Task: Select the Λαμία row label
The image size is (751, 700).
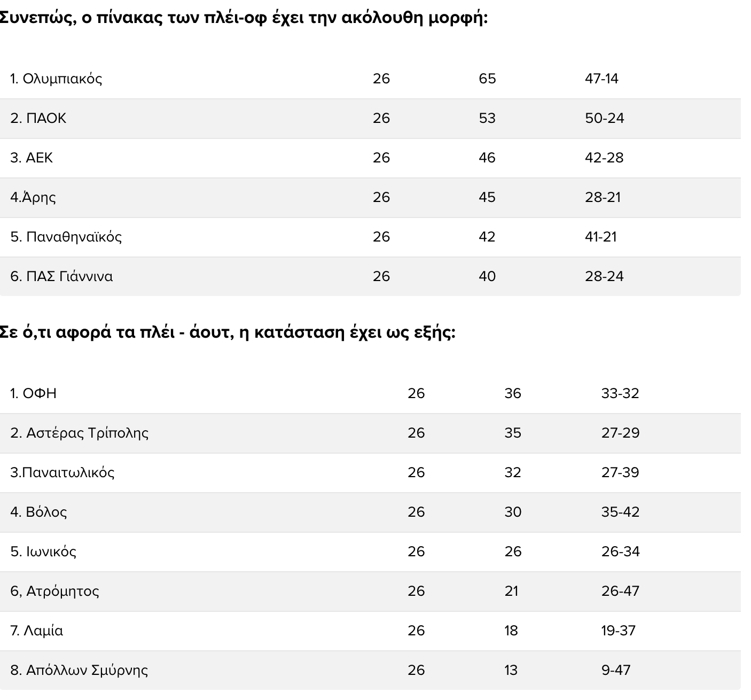Action: [x=36, y=631]
